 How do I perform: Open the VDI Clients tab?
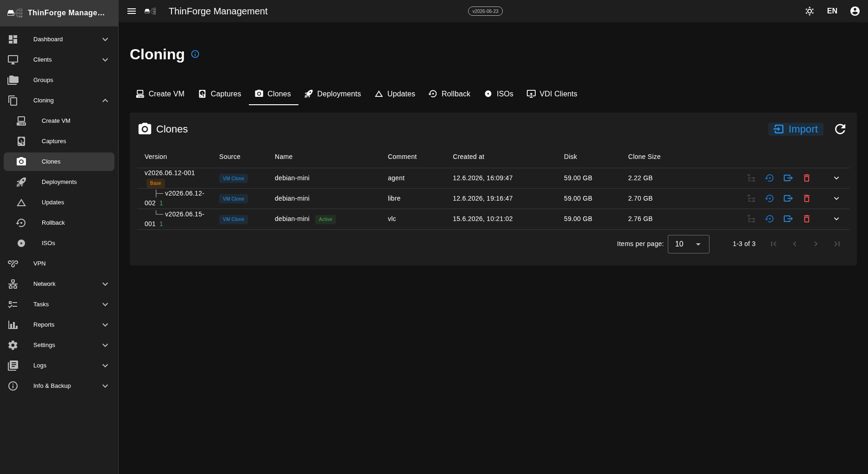click(552, 94)
